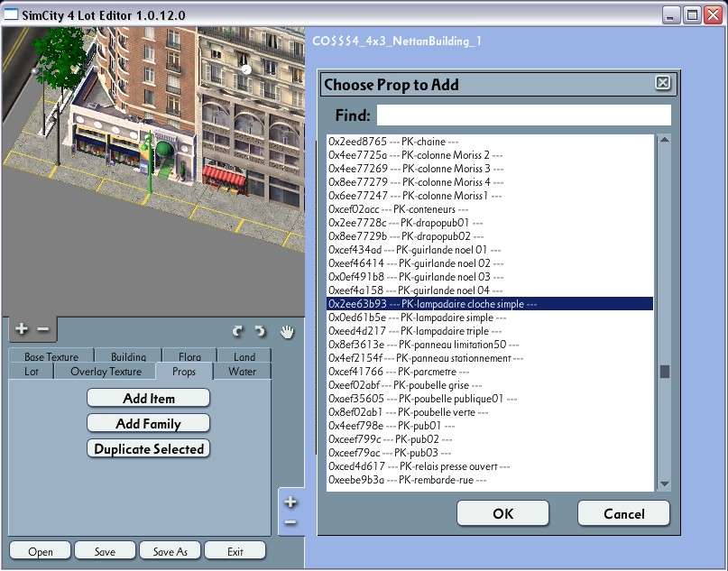This screenshot has width=728, height=571.
Task: Select the Props tab
Action: click(184, 372)
